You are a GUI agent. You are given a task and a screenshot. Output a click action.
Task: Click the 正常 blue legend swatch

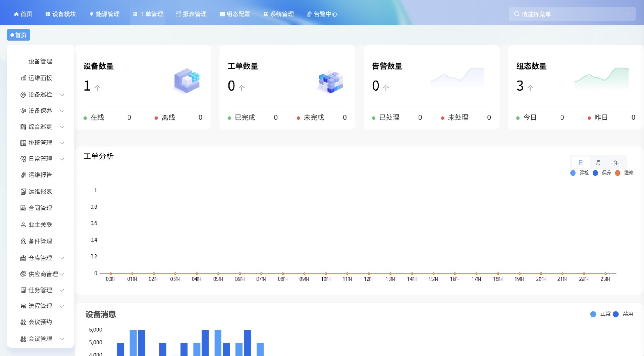pyautogui.click(x=593, y=314)
